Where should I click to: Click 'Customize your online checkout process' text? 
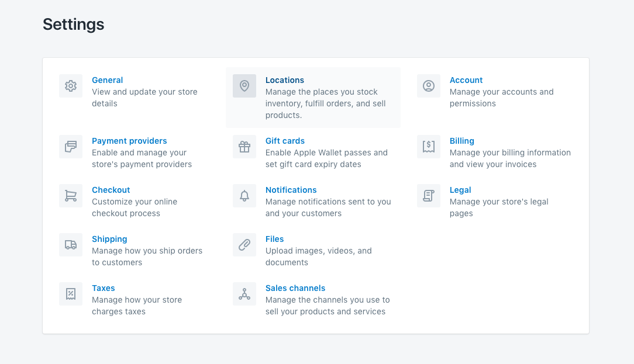135,207
